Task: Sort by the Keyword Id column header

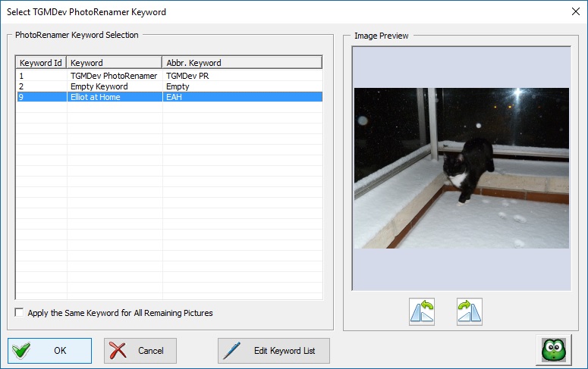Action: pos(41,63)
